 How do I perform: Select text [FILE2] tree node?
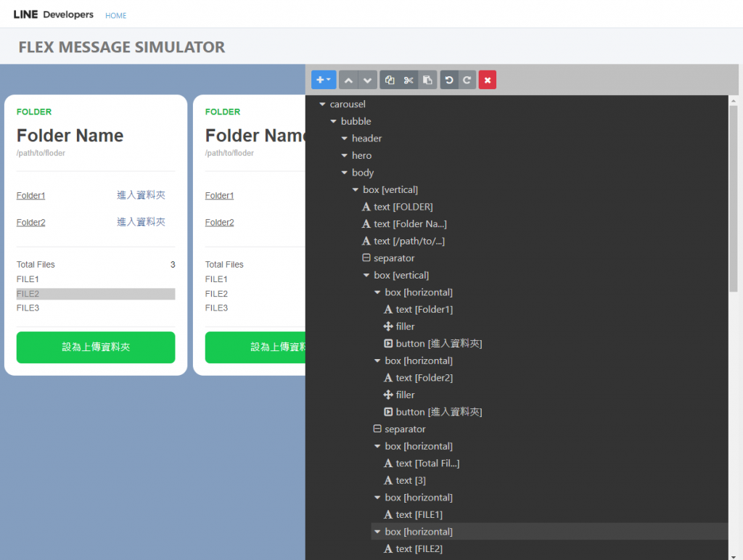point(413,548)
